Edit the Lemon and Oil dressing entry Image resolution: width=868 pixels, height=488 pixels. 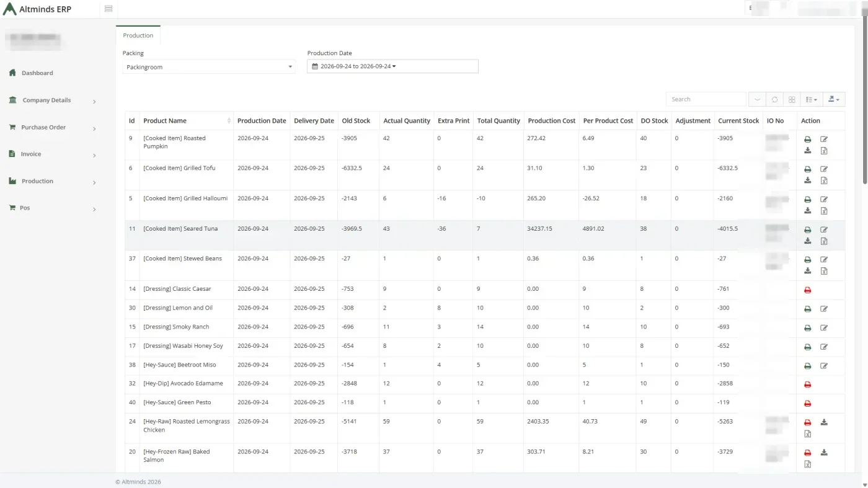tap(824, 309)
